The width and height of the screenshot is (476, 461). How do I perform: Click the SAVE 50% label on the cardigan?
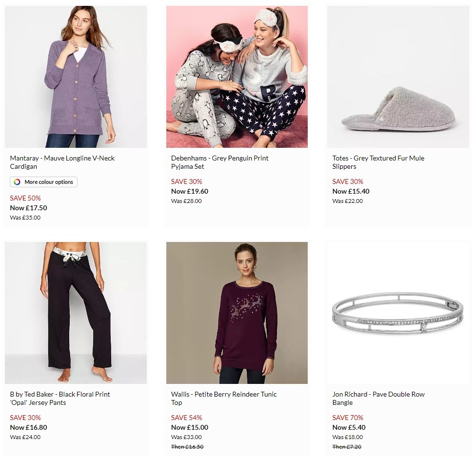pyautogui.click(x=25, y=198)
